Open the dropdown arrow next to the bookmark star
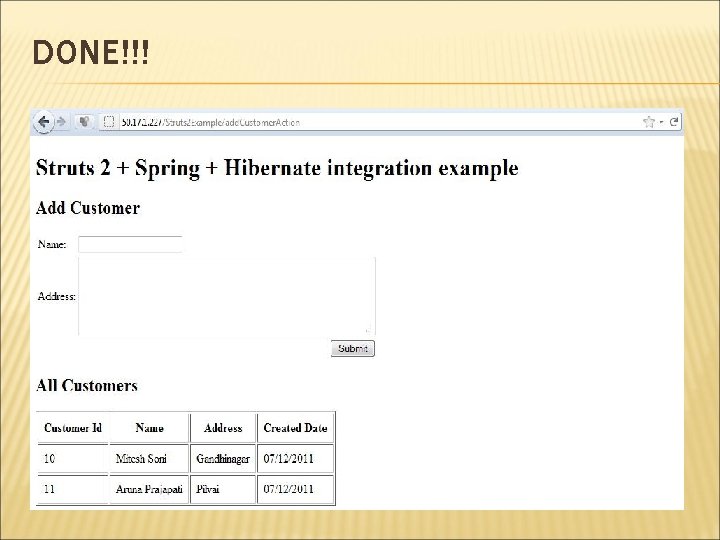Viewport: 720px width, 540px height. (x=661, y=122)
